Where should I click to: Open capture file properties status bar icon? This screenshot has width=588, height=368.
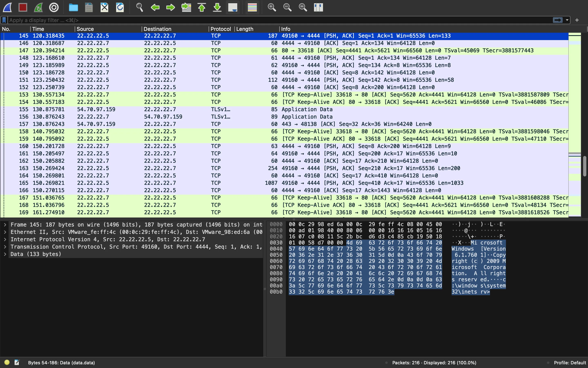pyautogui.click(x=17, y=362)
